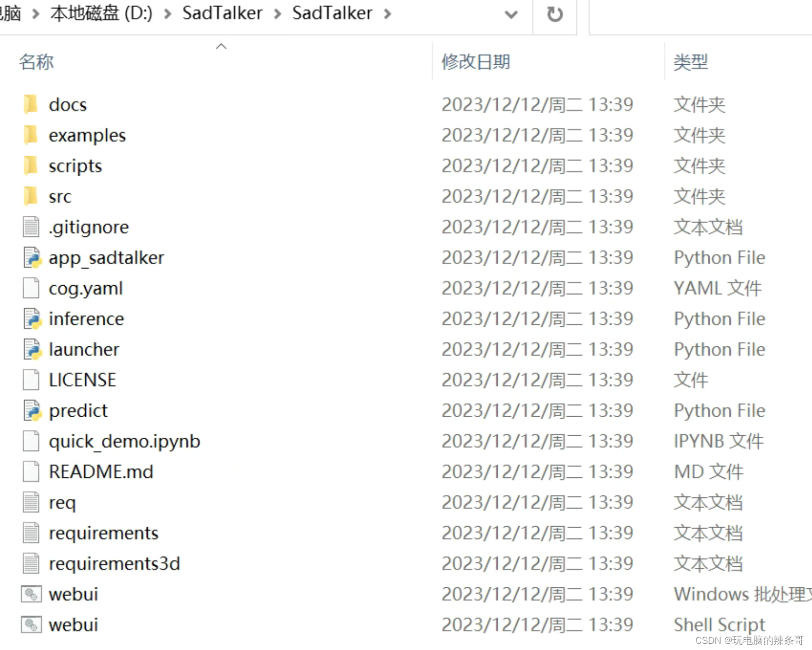
Task: Select the requirements3d file name
Action: (x=114, y=564)
